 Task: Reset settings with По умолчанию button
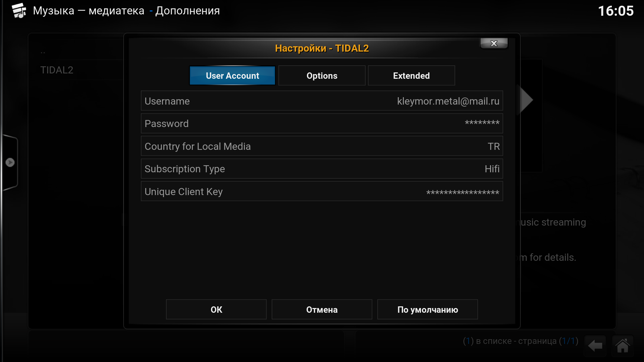tap(428, 309)
